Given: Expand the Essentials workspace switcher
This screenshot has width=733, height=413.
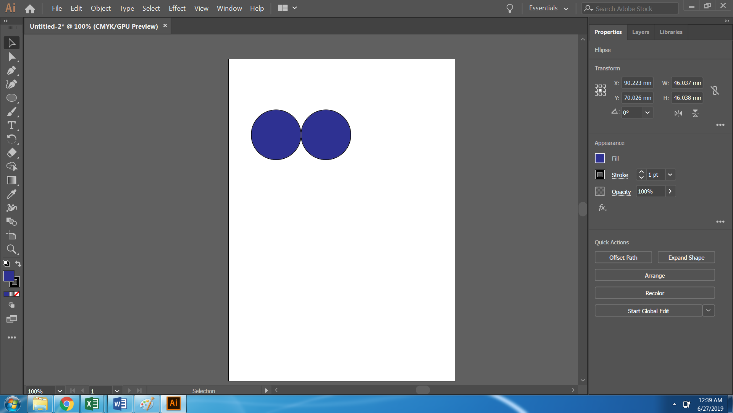Looking at the screenshot, I should click(x=567, y=8).
